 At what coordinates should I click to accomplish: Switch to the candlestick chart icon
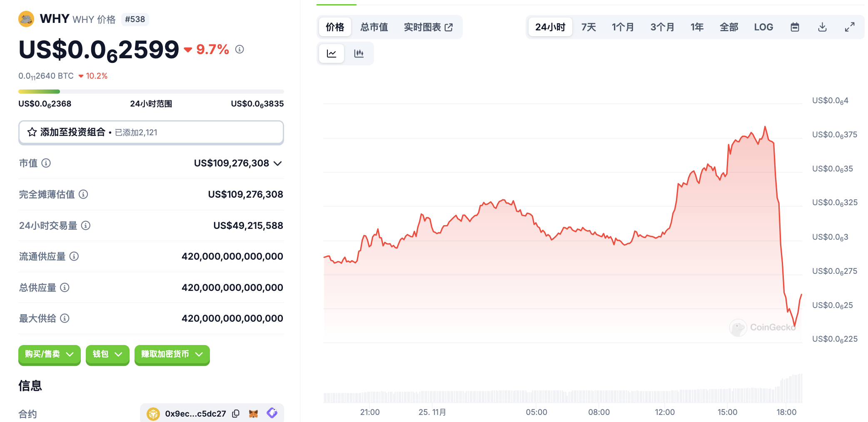359,54
